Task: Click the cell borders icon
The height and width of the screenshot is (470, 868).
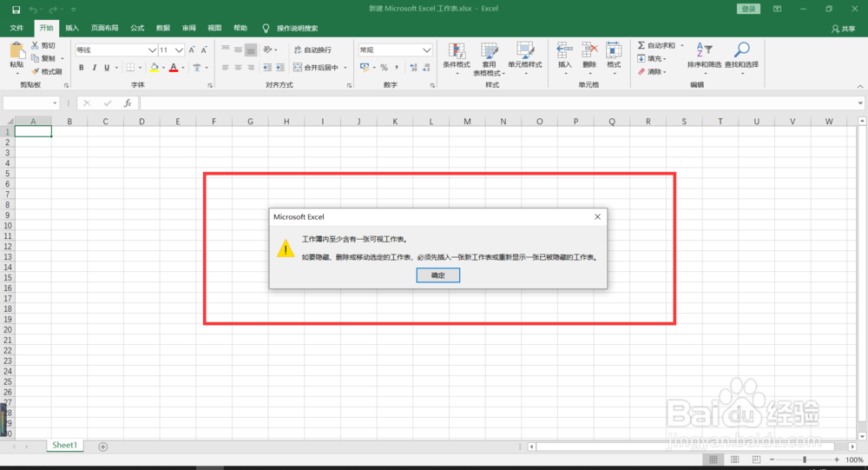Action: 131,68
